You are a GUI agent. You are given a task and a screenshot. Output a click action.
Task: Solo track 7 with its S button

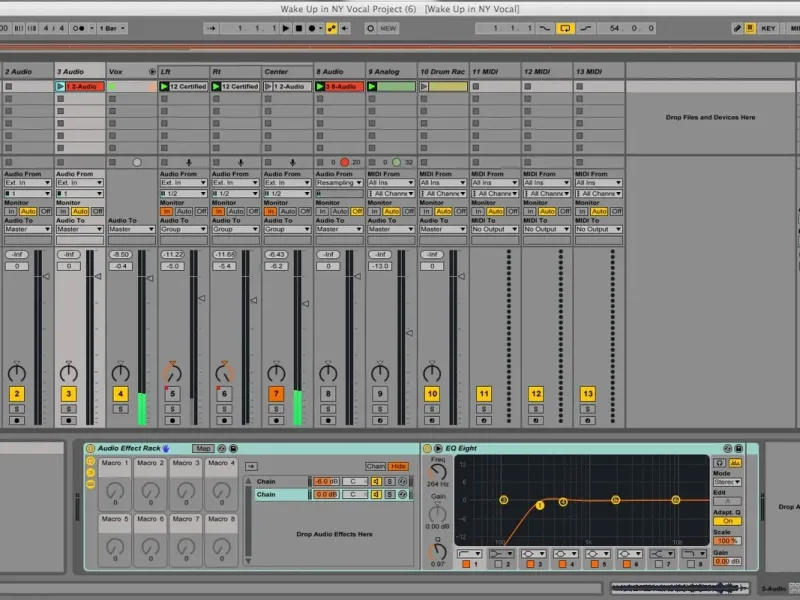click(x=276, y=409)
